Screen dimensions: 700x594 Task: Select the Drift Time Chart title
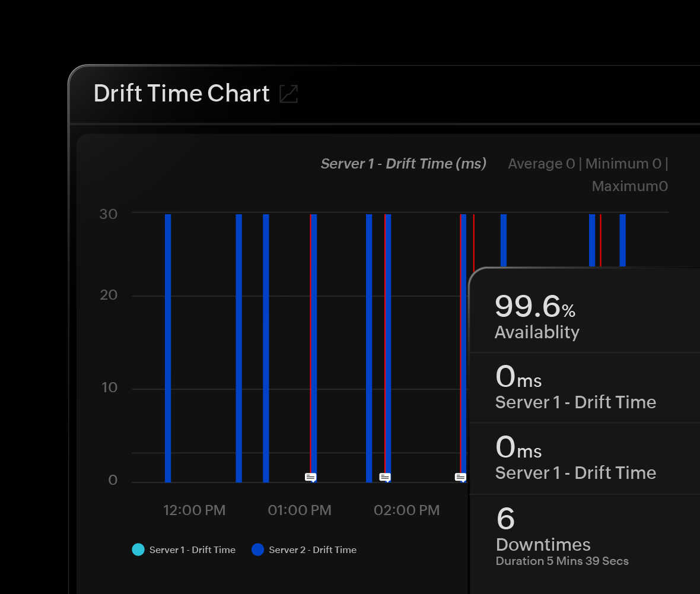pos(181,93)
